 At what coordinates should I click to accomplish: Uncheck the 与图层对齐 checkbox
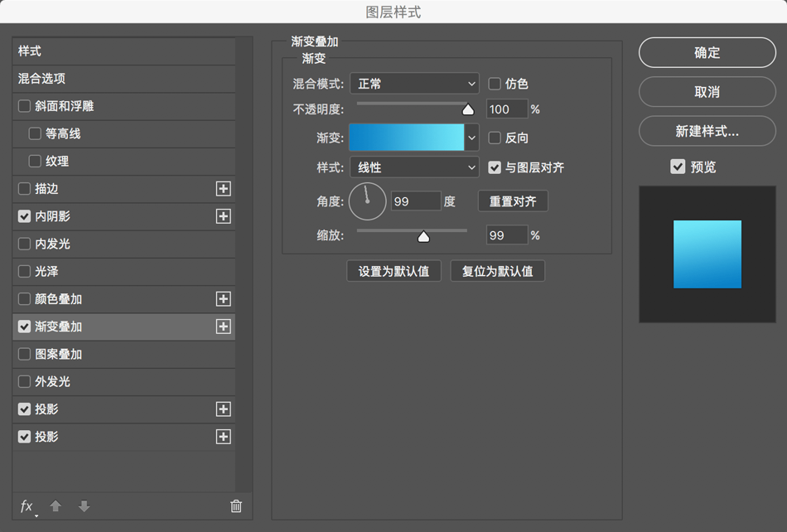coord(495,167)
